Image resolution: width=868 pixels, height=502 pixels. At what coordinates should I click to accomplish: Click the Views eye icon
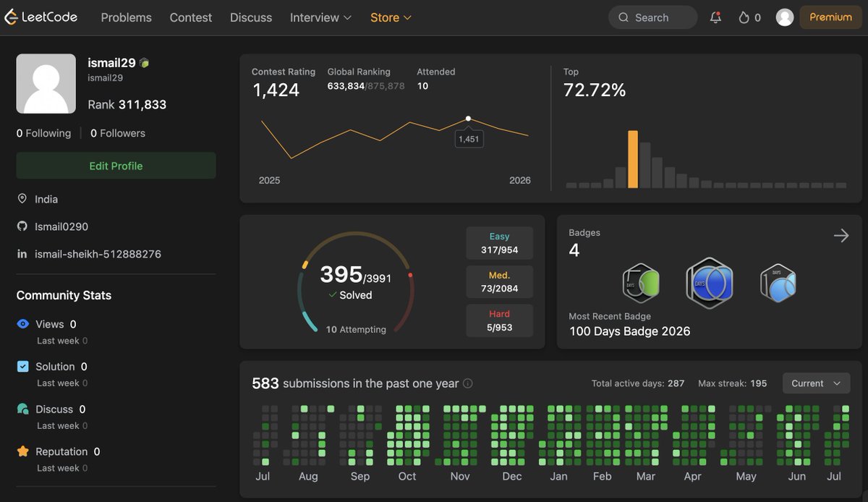(23, 324)
